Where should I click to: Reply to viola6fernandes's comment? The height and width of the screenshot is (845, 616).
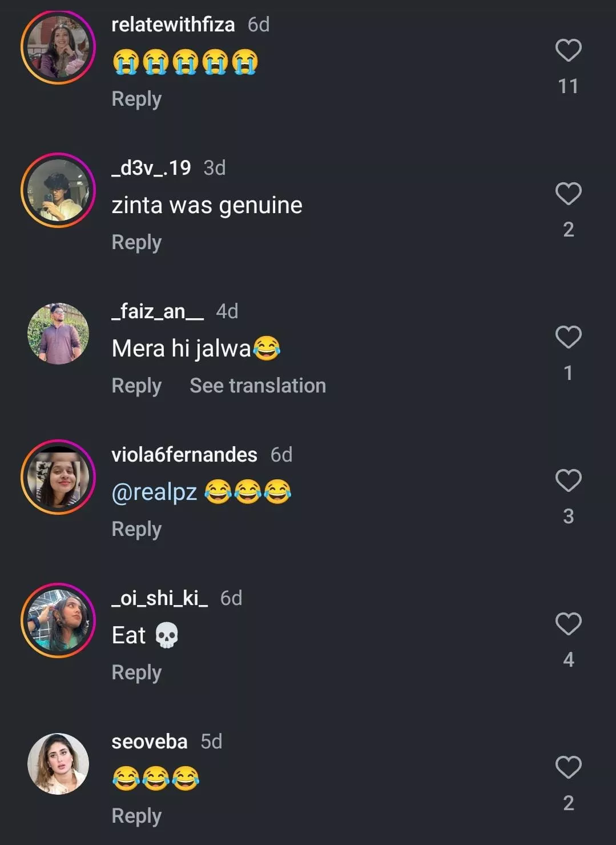(136, 529)
